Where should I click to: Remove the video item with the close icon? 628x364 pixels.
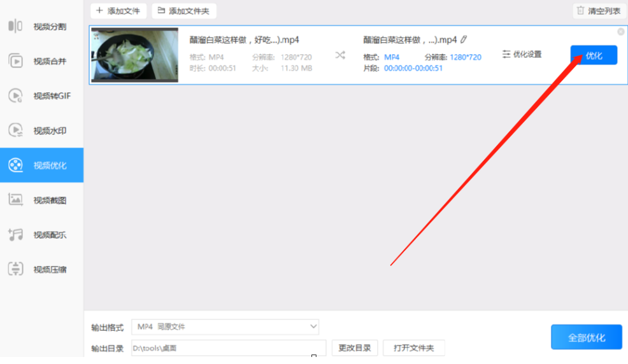(621, 32)
